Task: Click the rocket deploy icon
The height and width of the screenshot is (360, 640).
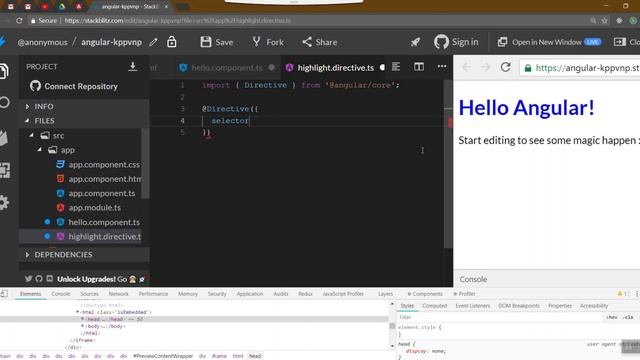Action: (x=415, y=42)
